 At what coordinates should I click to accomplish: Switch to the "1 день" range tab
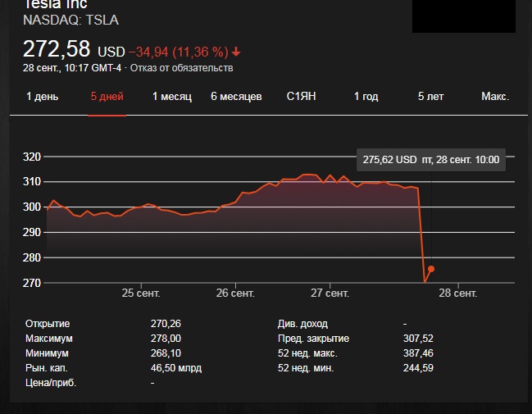(43, 97)
